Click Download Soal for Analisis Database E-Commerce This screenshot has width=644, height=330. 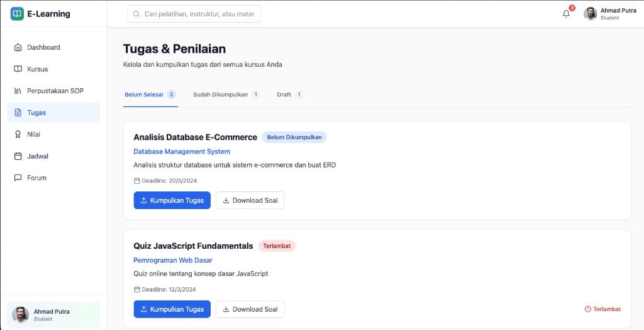click(250, 200)
